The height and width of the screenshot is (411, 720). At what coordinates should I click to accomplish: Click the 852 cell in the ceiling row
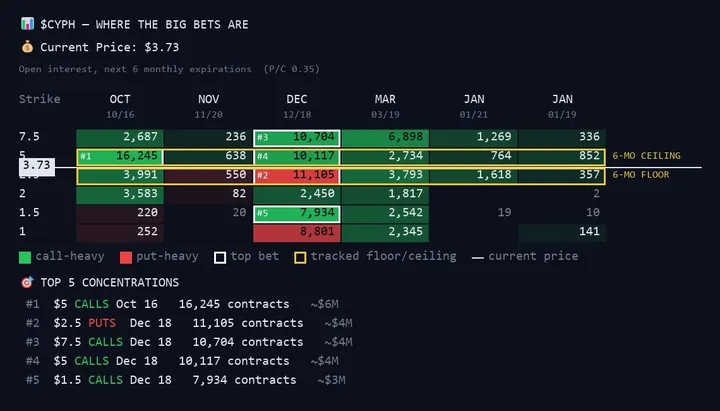coord(562,156)
